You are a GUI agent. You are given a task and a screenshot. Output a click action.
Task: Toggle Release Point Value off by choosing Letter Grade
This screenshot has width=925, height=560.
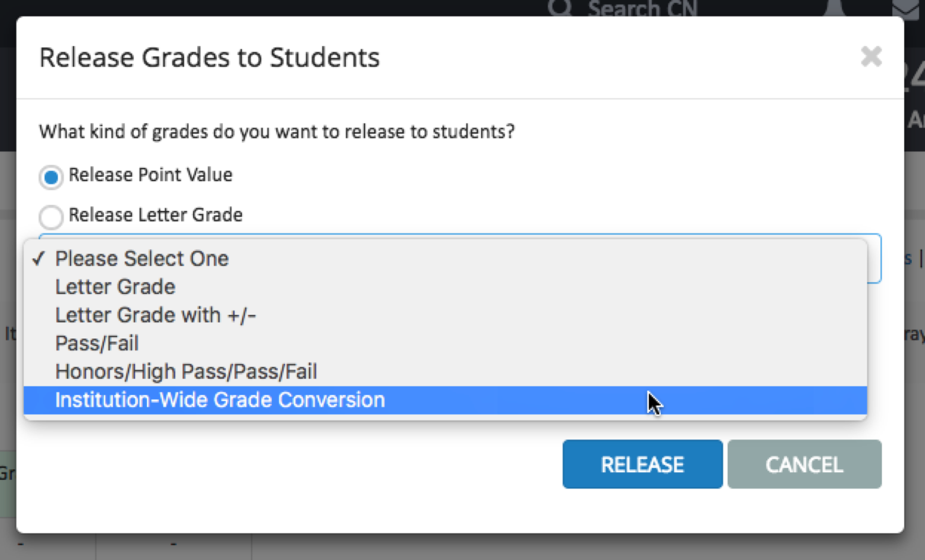(x=115, y=286)
